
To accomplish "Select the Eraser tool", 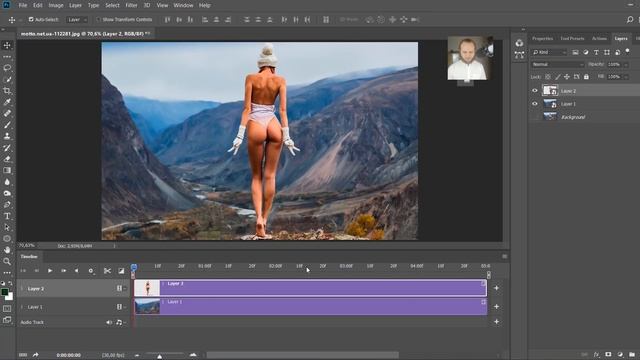I will pos(7,159).
